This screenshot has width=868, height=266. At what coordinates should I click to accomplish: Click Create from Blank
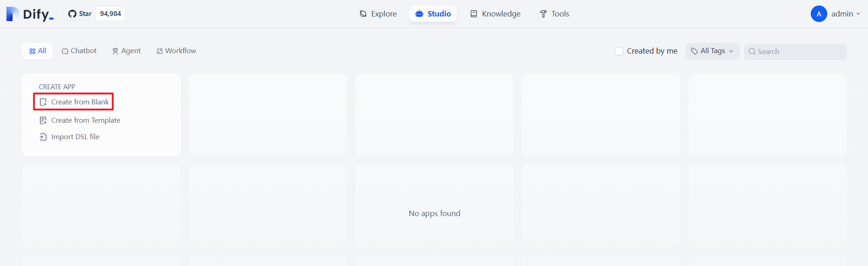[74, 102]
